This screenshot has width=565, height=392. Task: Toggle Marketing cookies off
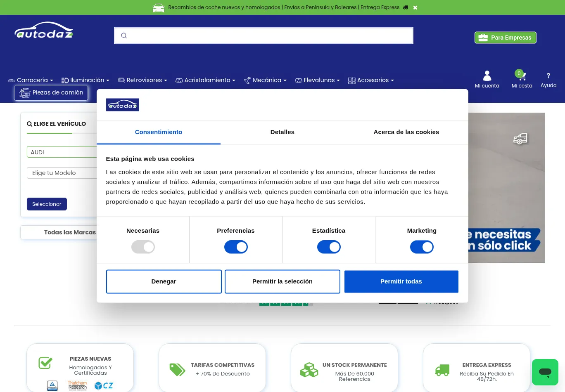point(422,247)
